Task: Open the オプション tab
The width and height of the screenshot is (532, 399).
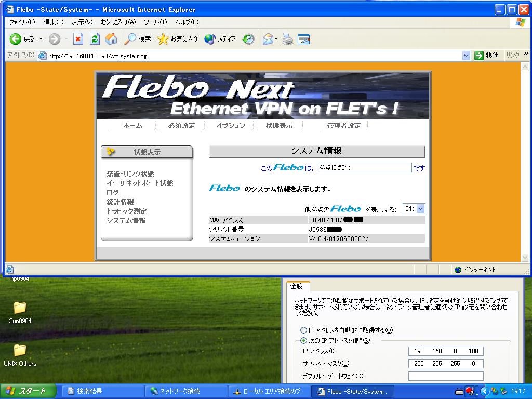Action: (230, 126)
